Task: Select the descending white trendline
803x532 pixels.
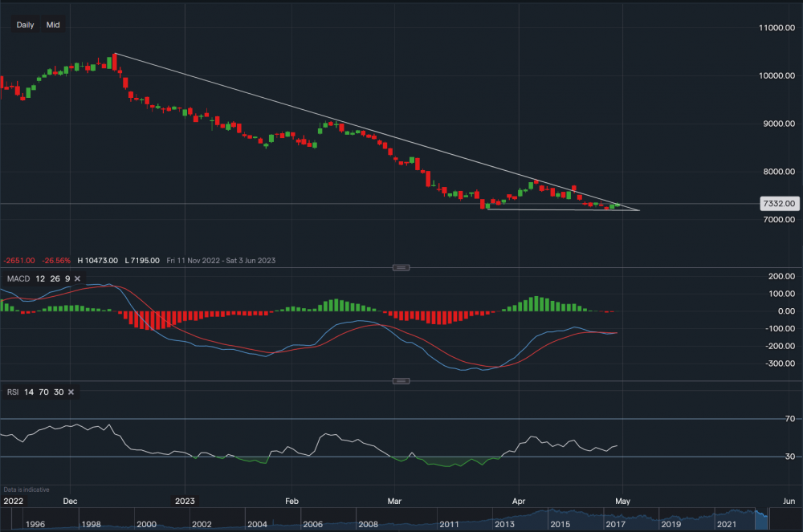Action: click(x=321, y=116)
